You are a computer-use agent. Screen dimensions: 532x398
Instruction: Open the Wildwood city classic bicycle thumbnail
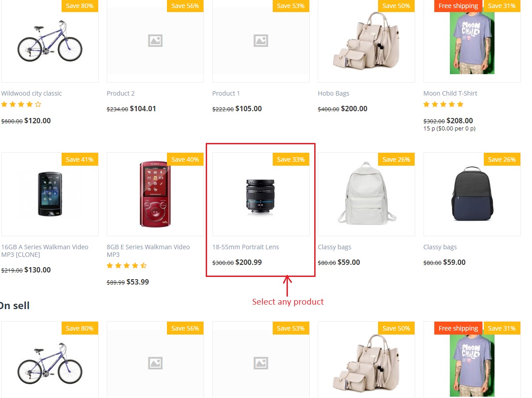click(50, 41)
